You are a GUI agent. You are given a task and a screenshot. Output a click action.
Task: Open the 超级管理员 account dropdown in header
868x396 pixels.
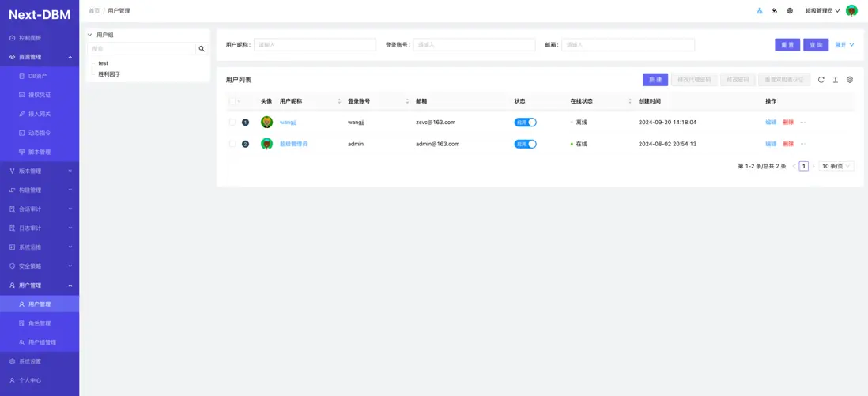pos(823,10)
